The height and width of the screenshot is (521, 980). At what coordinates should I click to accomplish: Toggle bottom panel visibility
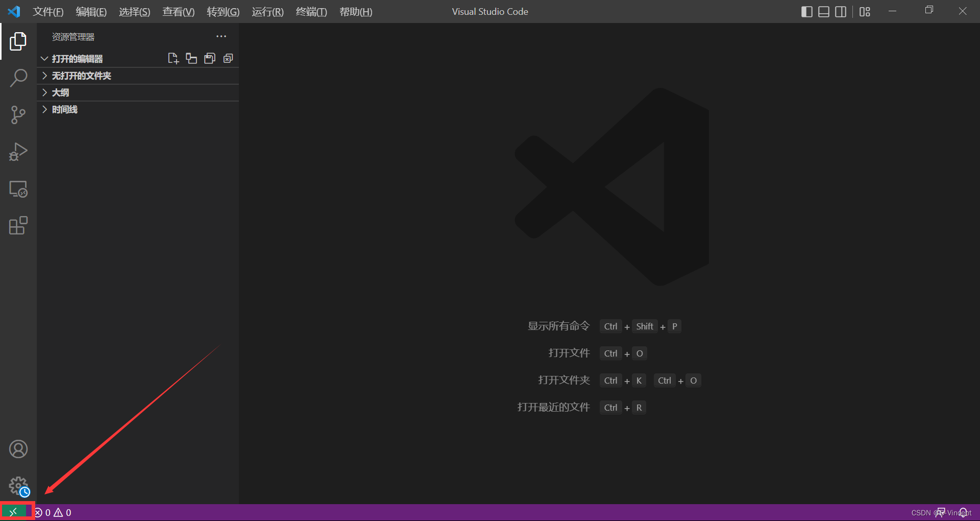coord(824,11)
